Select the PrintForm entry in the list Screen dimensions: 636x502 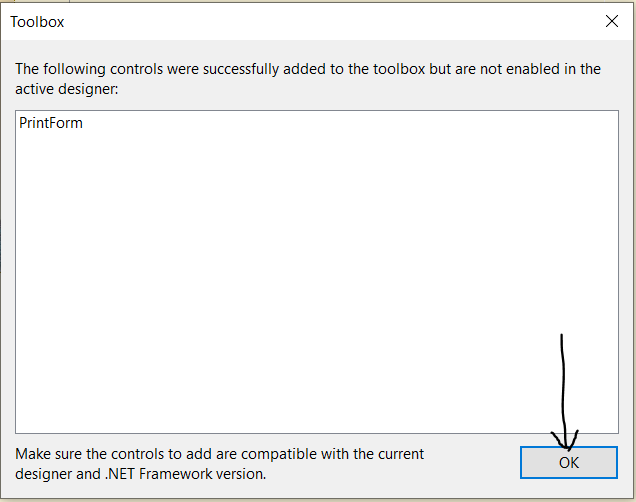tap(51, 123)
